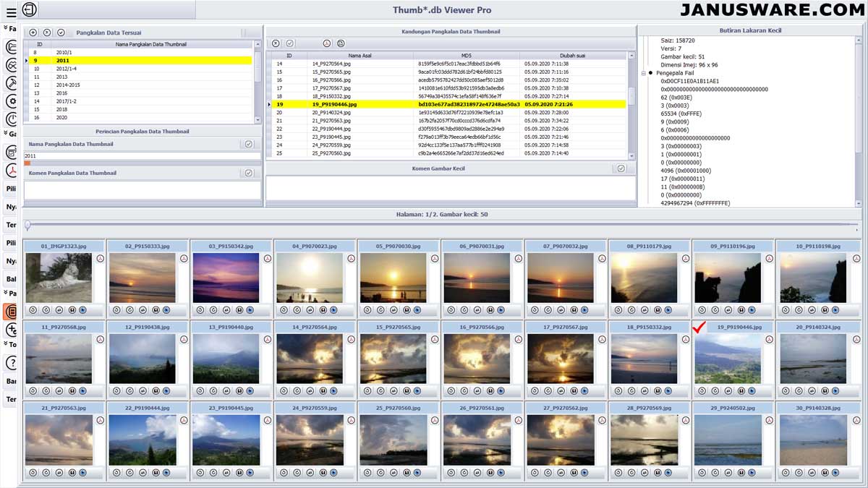Click Komen Gambar Kecil checkmark button
Screen dimensions: 868x488
click(x=621, y=168)
